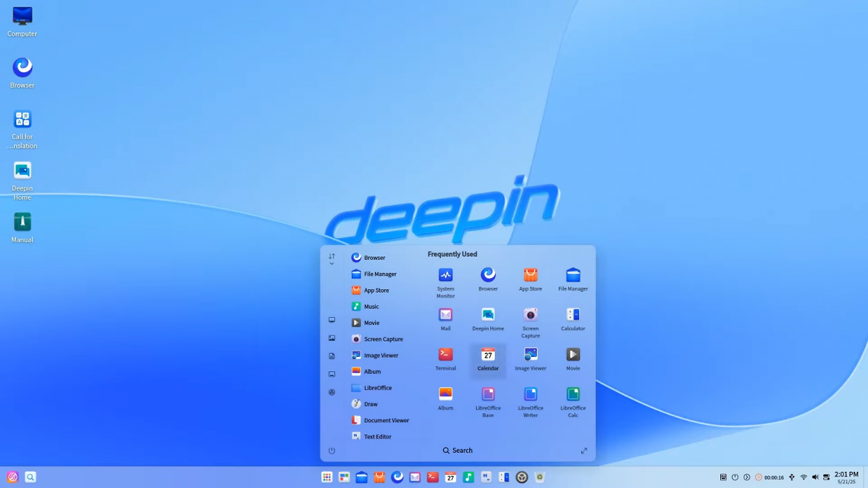The image size is (868, 488).
Task: Open the Calculator app in launcher grid
Action: point(573,319)
